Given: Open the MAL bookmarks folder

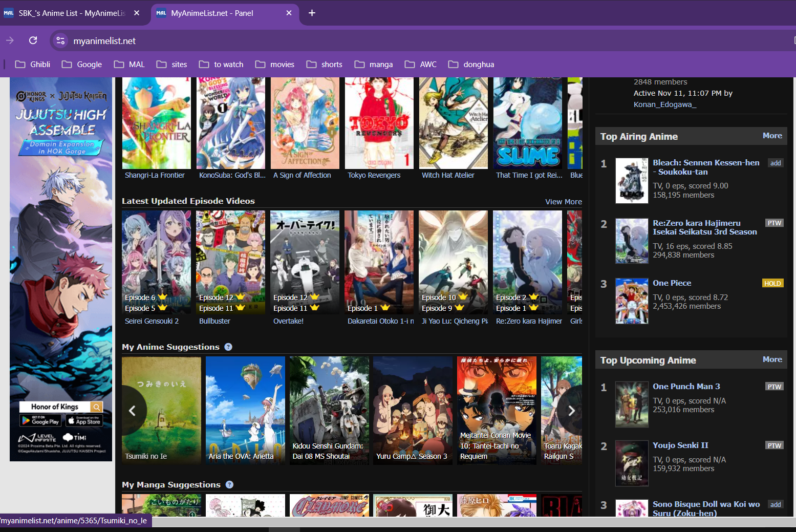Looking at the screenshot, I should (130, 64).
